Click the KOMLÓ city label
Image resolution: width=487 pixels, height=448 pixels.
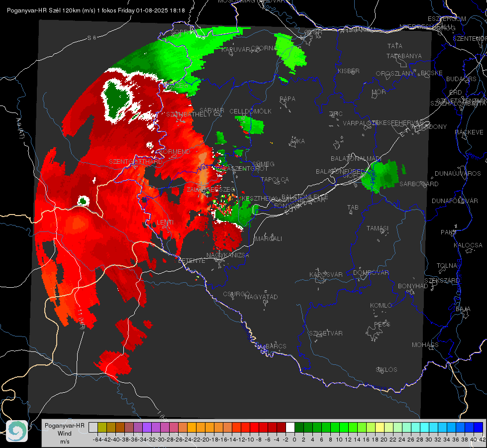pos(381,306)
